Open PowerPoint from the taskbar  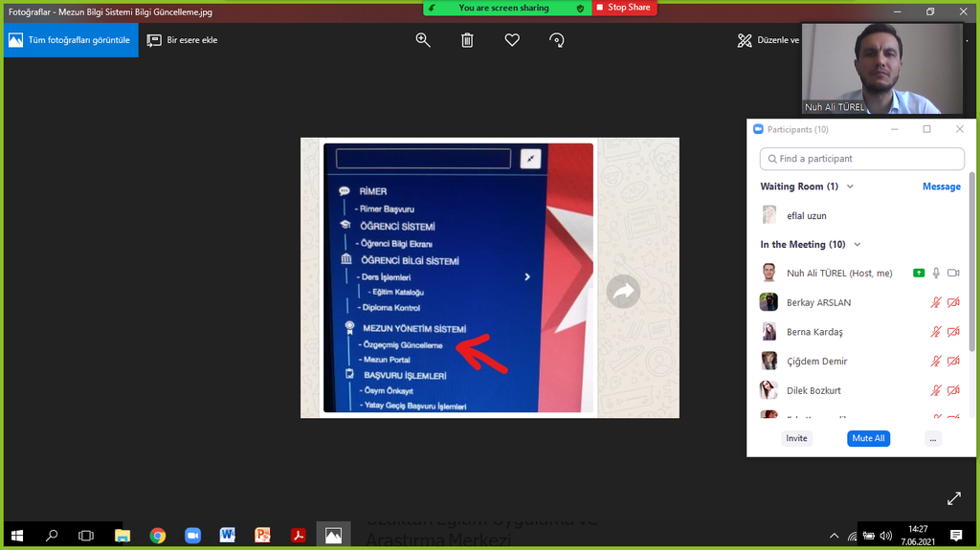[x=262, y=536]
